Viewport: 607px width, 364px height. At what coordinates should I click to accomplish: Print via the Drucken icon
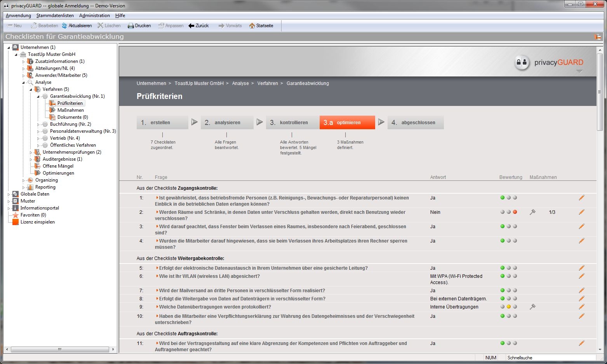point(131,26)
